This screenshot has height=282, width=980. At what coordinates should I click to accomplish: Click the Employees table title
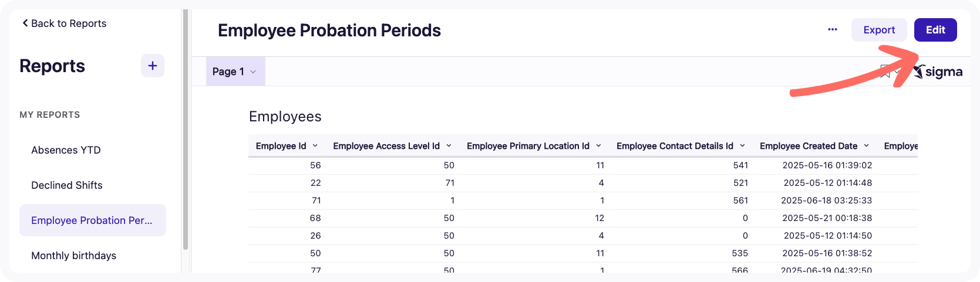(285, 117)
